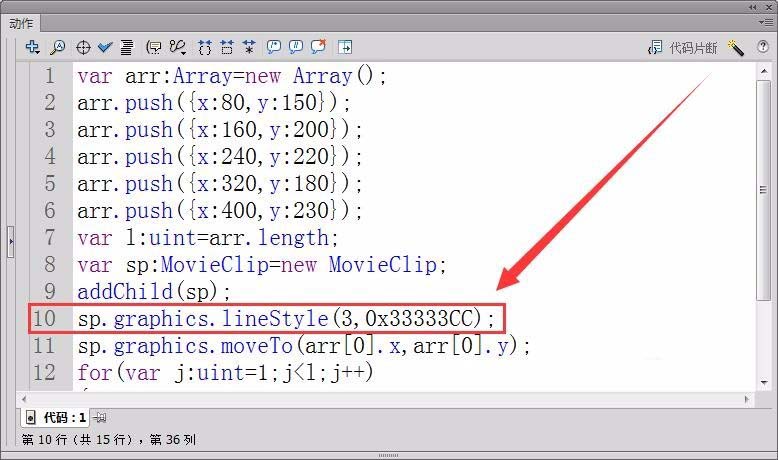Expand the left sidebar with the small arrow

(x=10, y=242)
